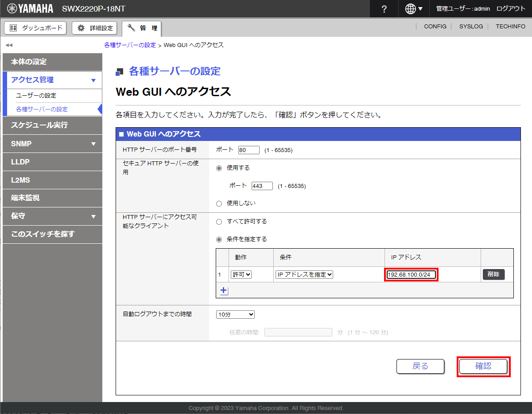Collapse the sidebar with double-arrow icon
Viewport: 532px width, 414px height.
point(9,45)
